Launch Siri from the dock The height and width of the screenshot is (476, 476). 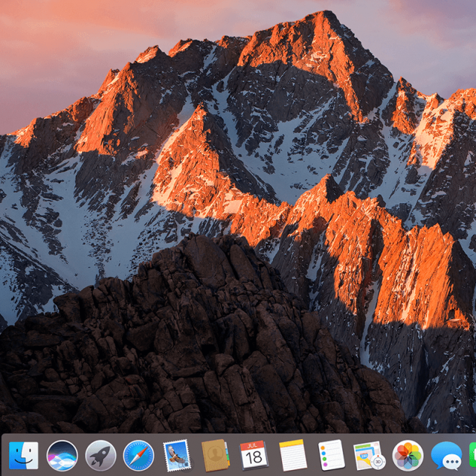click(x=62, y=455)
